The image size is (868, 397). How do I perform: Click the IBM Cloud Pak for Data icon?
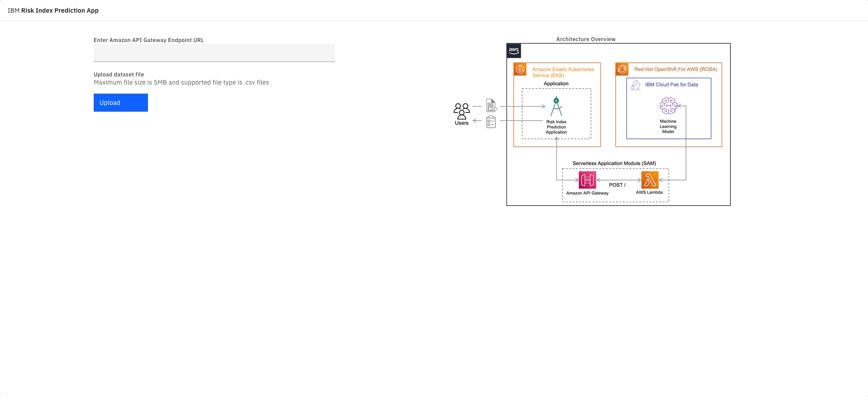[636, 85]
